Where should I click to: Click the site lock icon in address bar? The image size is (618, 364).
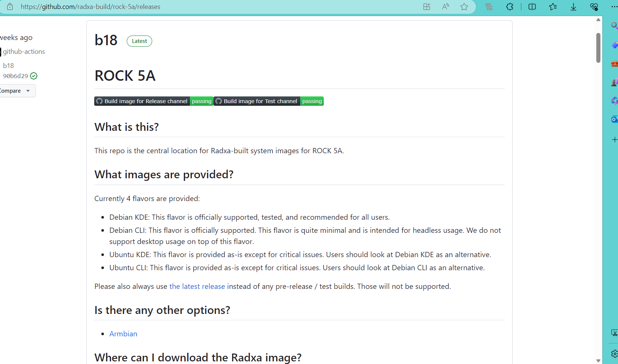click(x=10, y=7)
